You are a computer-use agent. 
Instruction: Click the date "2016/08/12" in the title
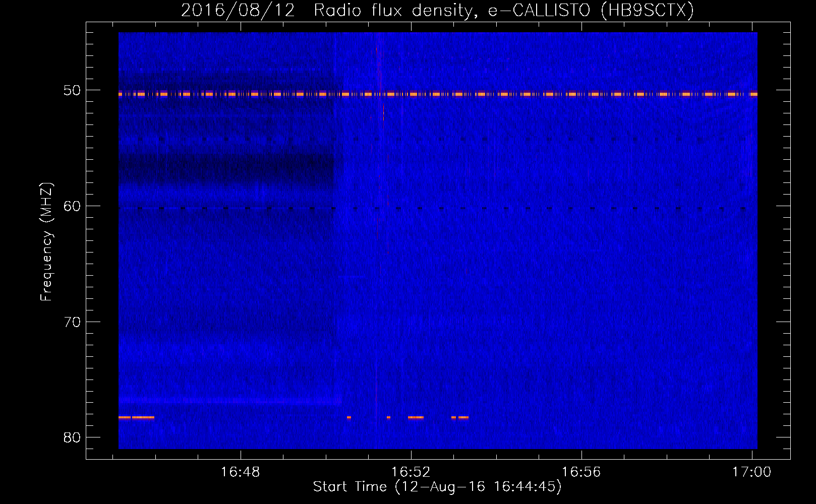(238, 10)
